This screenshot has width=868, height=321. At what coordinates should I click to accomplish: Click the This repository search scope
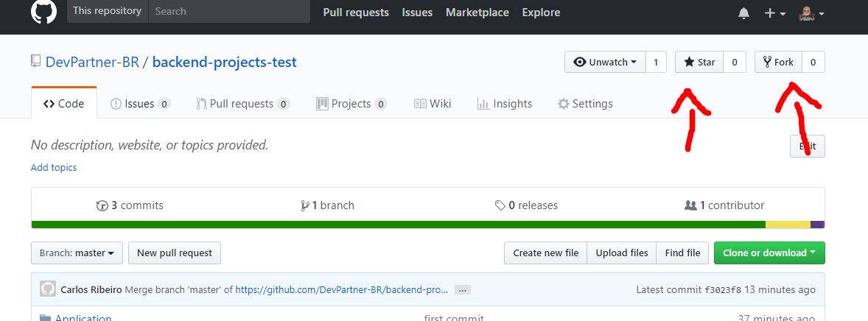pos(108,11)
